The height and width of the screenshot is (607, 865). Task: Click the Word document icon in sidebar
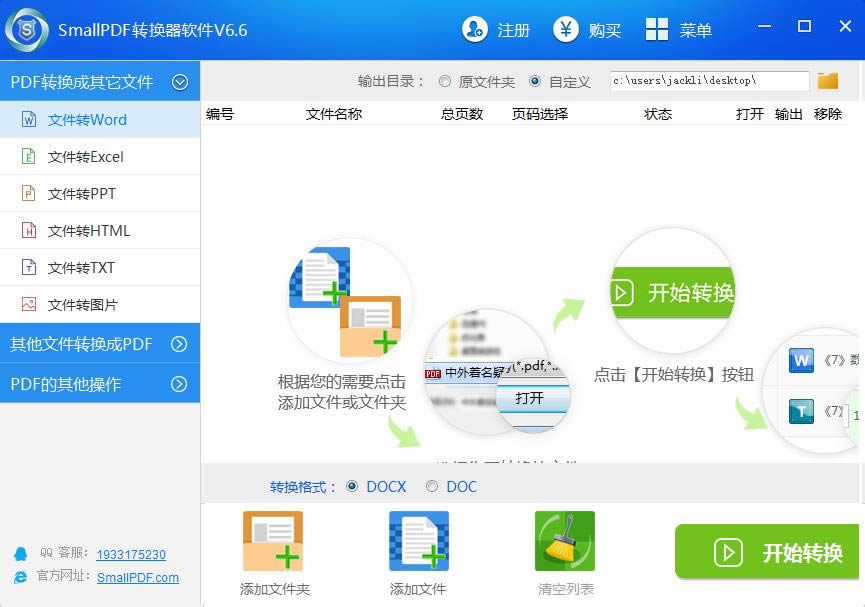(x=29, y=119)
